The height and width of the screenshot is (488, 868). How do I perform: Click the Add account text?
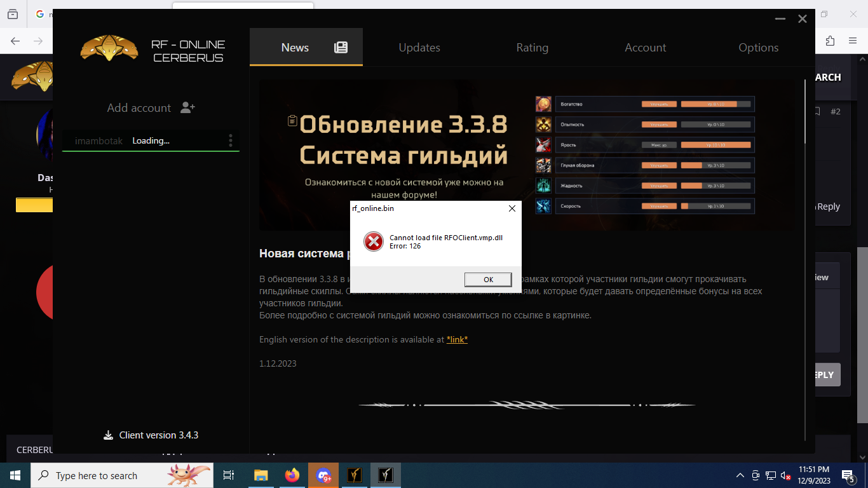pyautogui.click(x=139, y=108)
